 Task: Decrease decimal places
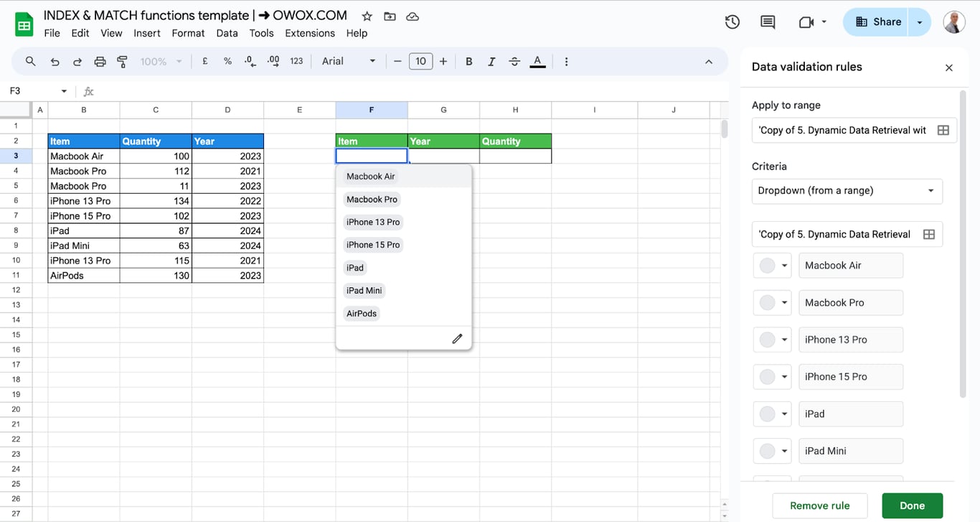(250, 62)
